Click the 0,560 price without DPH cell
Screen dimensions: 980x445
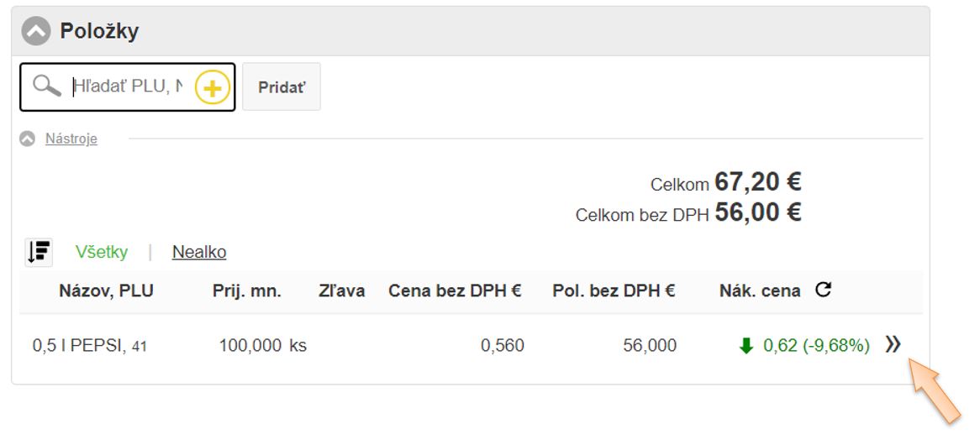[x=502, y=345]
